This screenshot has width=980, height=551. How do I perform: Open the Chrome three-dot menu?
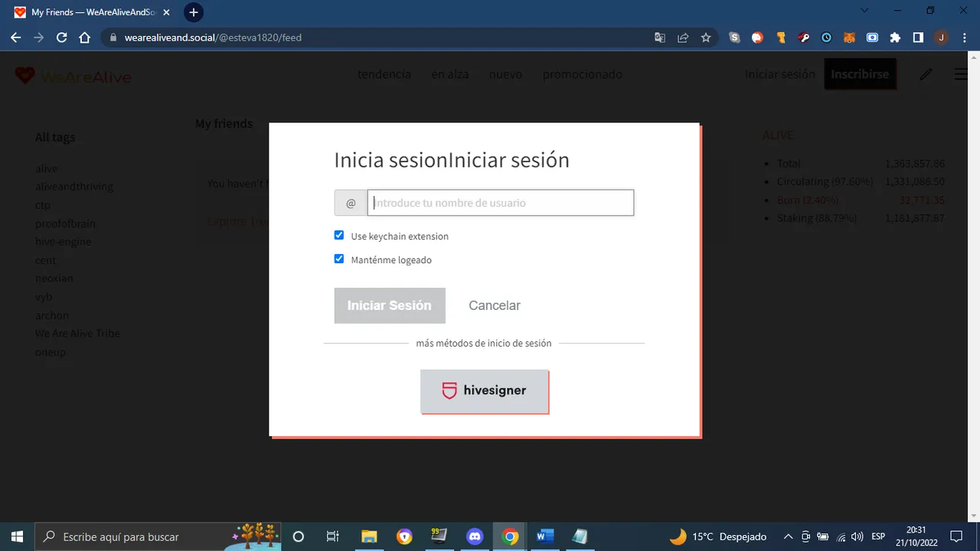(x=964, y=37)
